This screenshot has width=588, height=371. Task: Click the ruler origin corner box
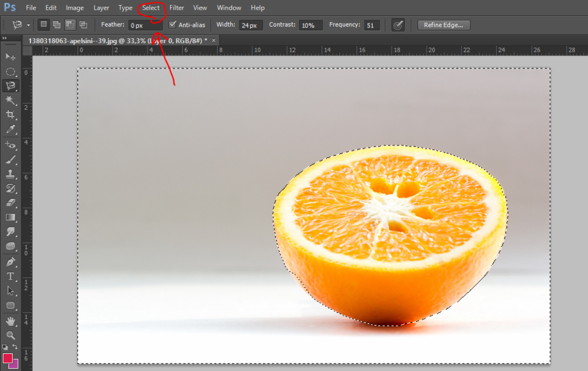[x=28, y=51]
